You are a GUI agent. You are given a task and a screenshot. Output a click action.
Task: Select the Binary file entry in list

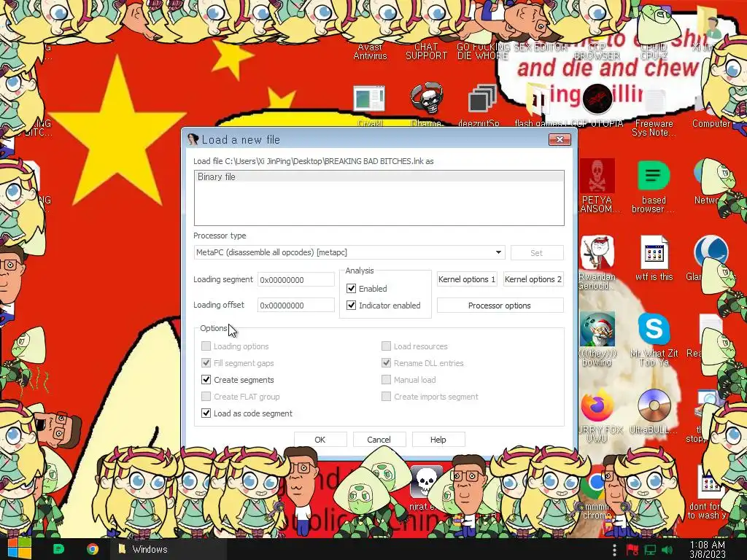(379, 176)
